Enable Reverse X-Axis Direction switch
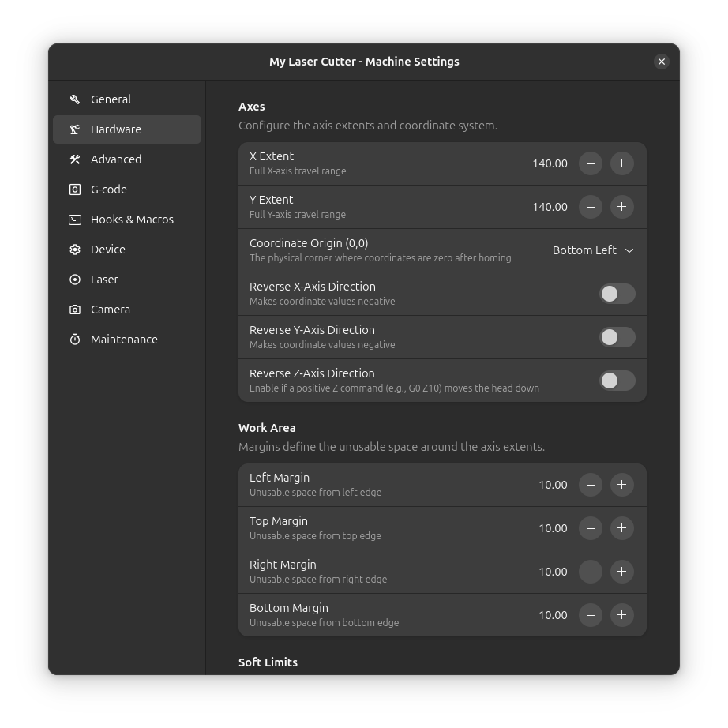This screenshot has height=728, width=728. [617, 294]
